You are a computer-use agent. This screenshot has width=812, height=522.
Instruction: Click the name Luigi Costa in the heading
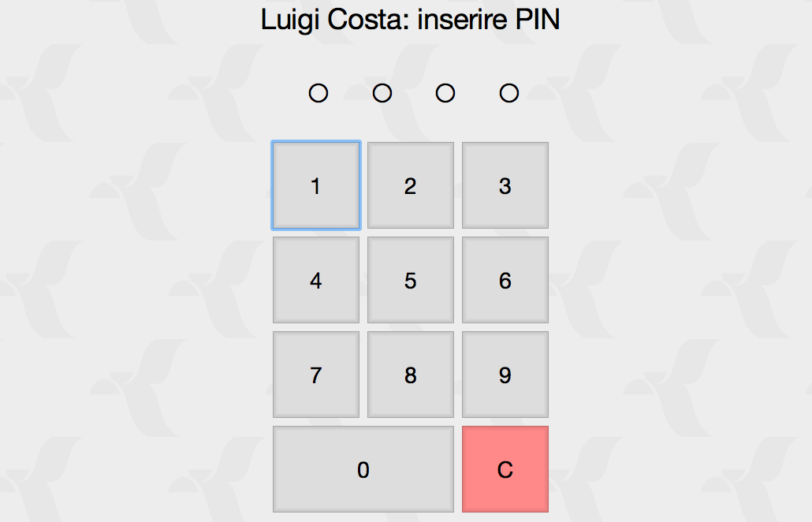point(334,20)
